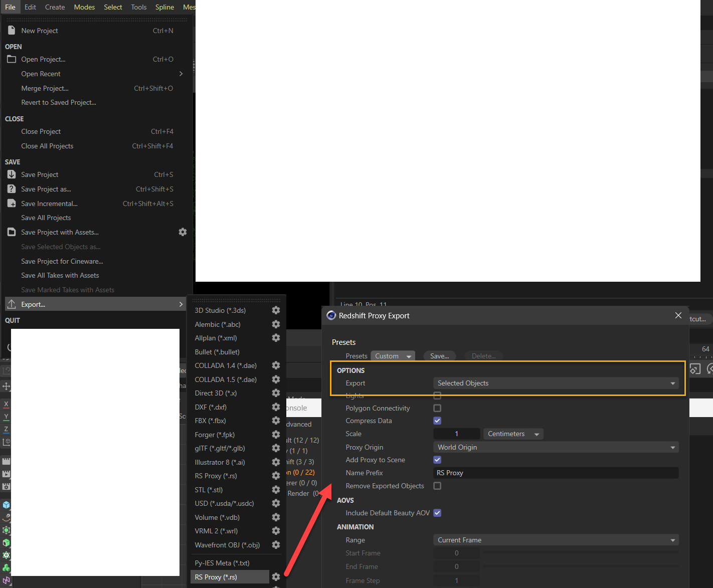
Task: Select the Spline Pen tool icon
Action: tap(6, 517)
